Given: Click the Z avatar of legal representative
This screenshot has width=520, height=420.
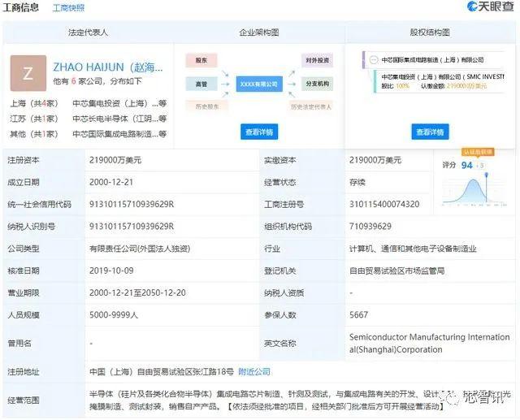Looking at the screenshot, I should click(x=28, y=73).
